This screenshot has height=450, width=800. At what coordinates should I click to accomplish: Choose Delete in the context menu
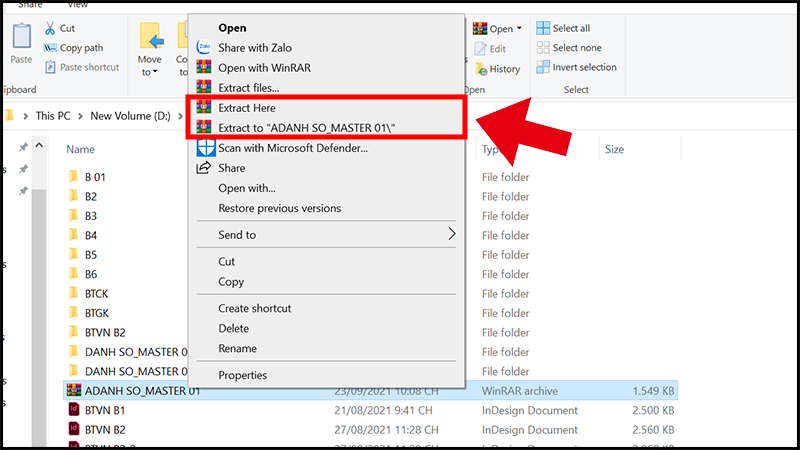[x=234, y=328]
